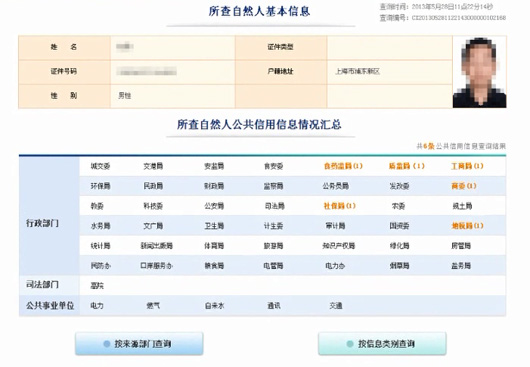Select the 电力办 department entry
530x367 pixels.
[335, 266]
